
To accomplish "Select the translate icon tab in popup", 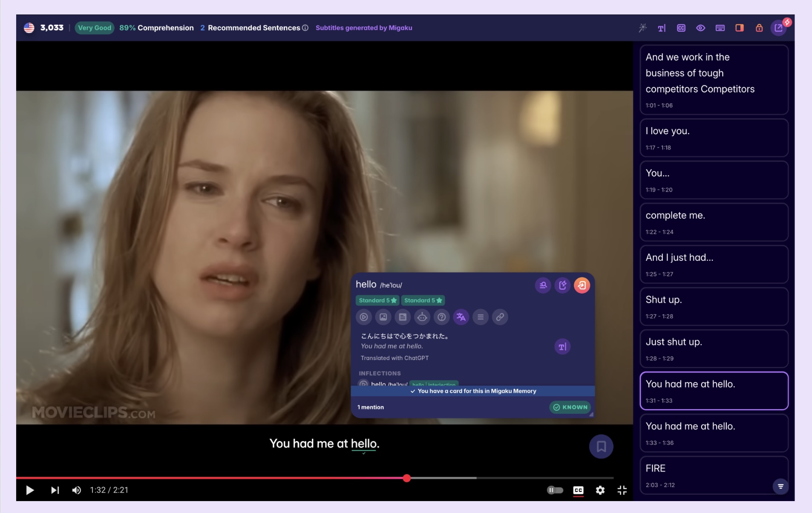I will pos(461,317).
